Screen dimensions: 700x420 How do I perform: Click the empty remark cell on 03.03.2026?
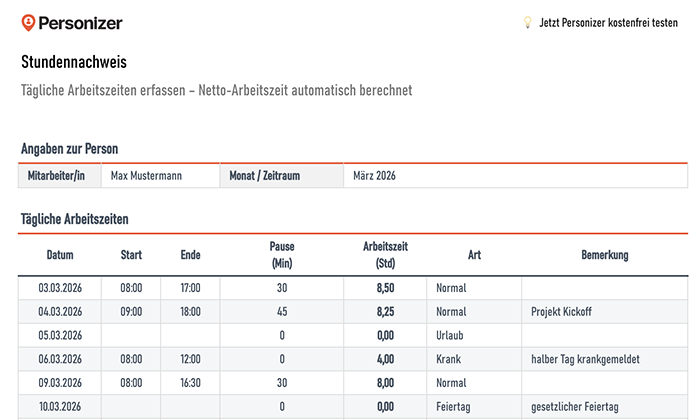tap(605, 288)
